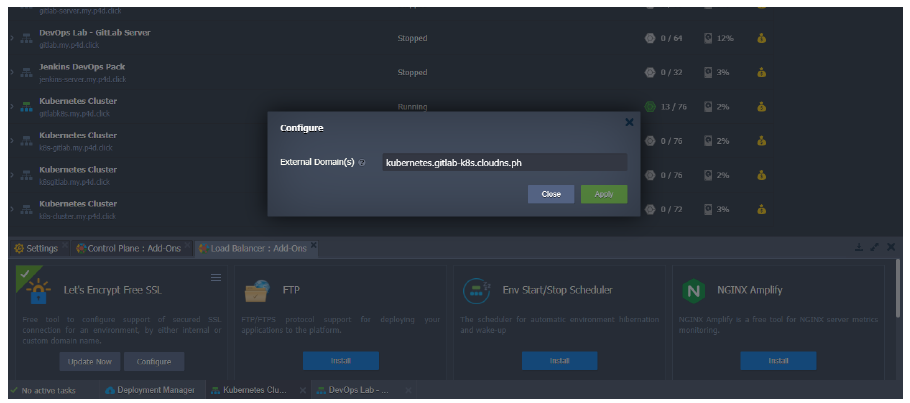Close the entire add-ons panel

(x=891, y=247)
